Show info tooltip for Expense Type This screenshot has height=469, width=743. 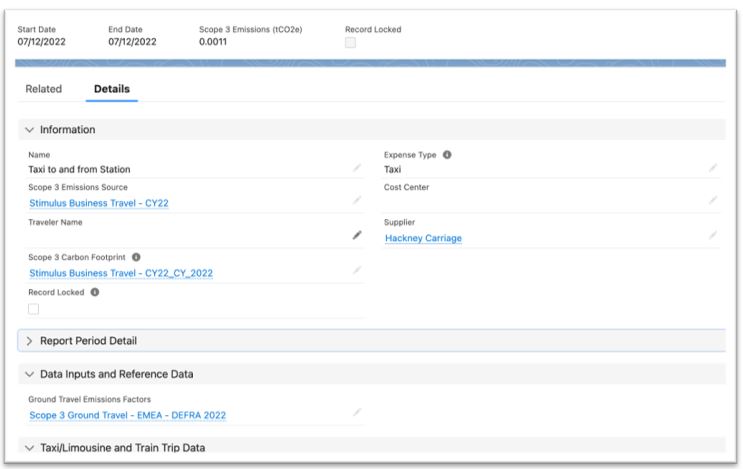click(447, 155)
